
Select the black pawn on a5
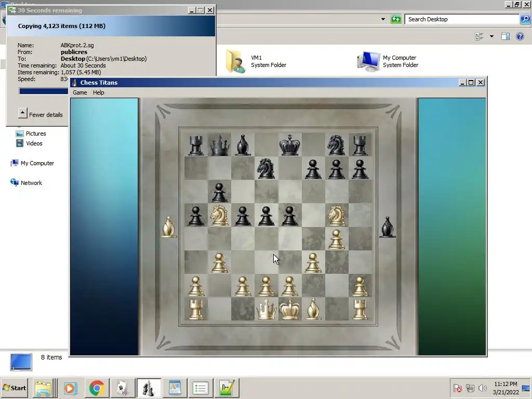(x=196, y=216)
